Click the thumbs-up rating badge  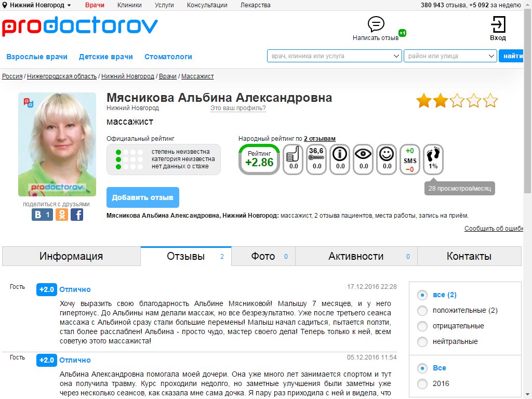(293, 159)
